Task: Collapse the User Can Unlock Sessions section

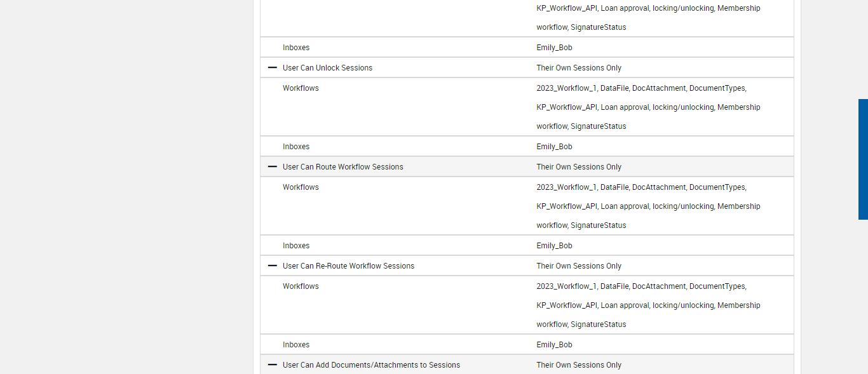Action: coord(273,67)
